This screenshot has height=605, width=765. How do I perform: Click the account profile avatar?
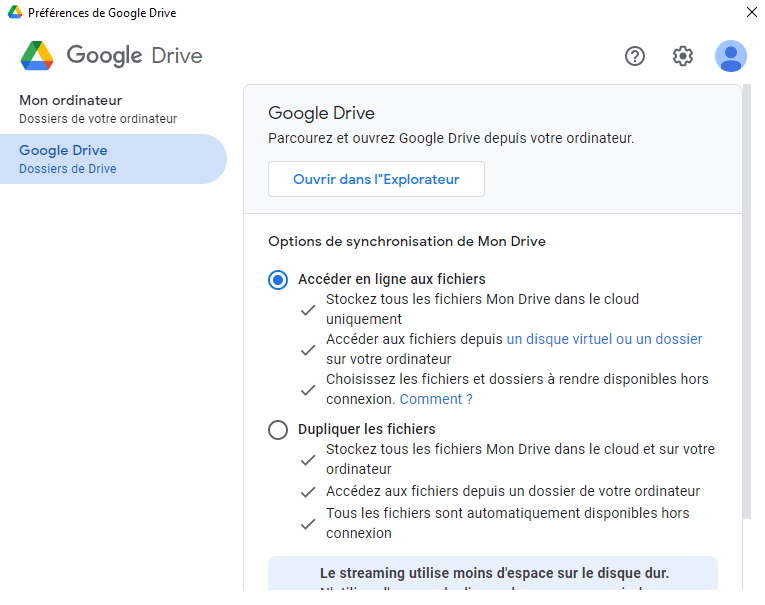click(731, 56)
